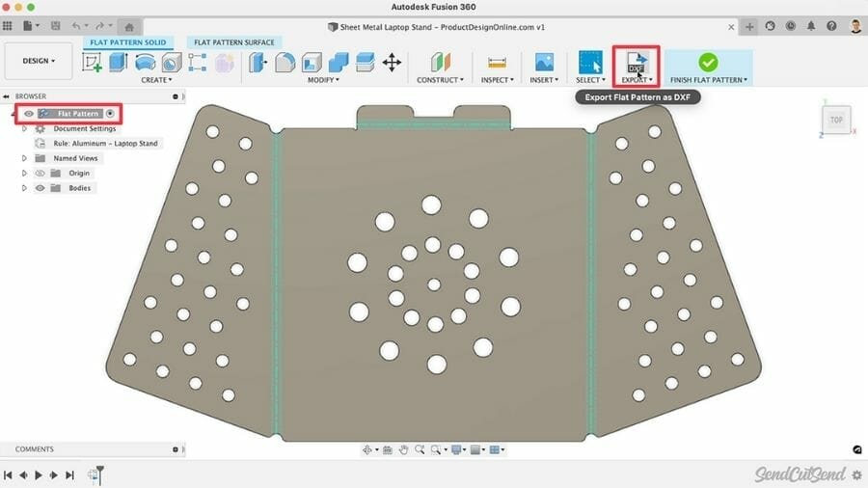Select the Split Body tool
The image size is (868, 488).
coord(365,62)
